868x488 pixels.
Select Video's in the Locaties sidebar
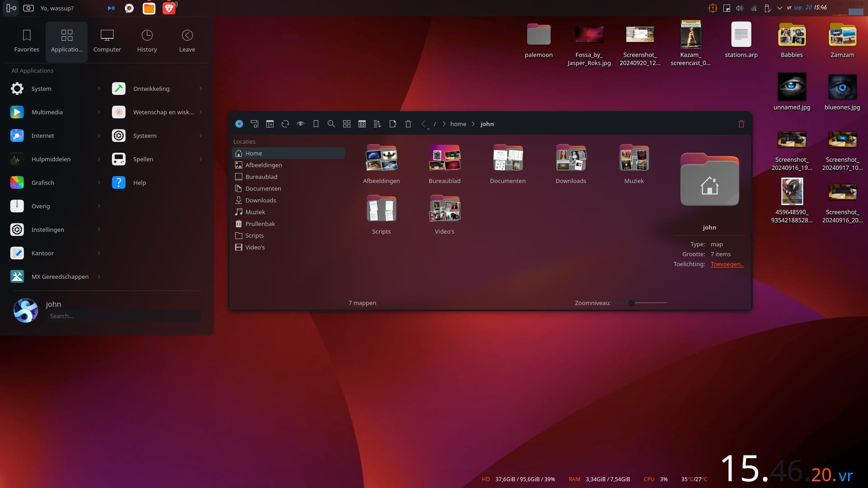(288, 247)
